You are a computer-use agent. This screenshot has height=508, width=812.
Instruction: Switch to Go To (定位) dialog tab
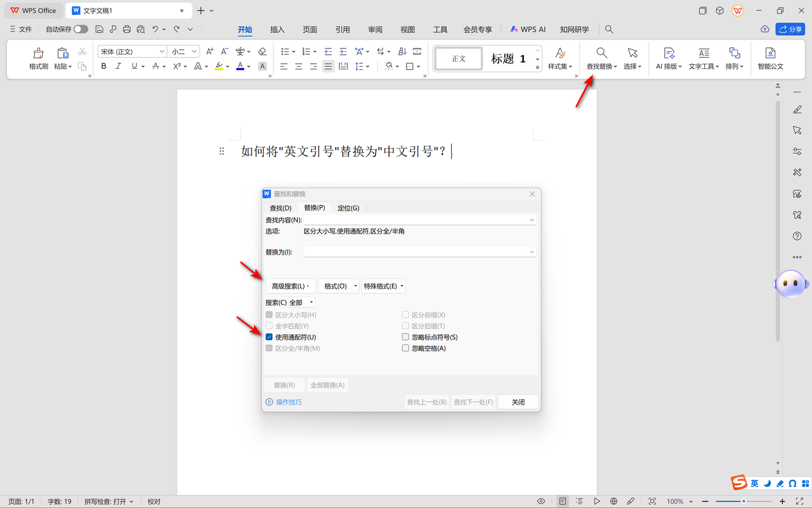point(348,208)
